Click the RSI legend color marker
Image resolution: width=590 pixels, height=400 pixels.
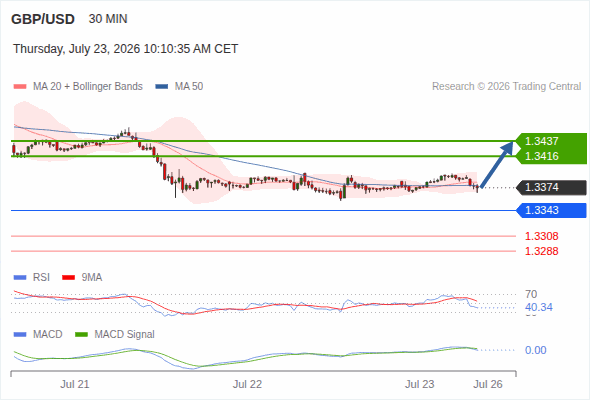pos(20,278)
